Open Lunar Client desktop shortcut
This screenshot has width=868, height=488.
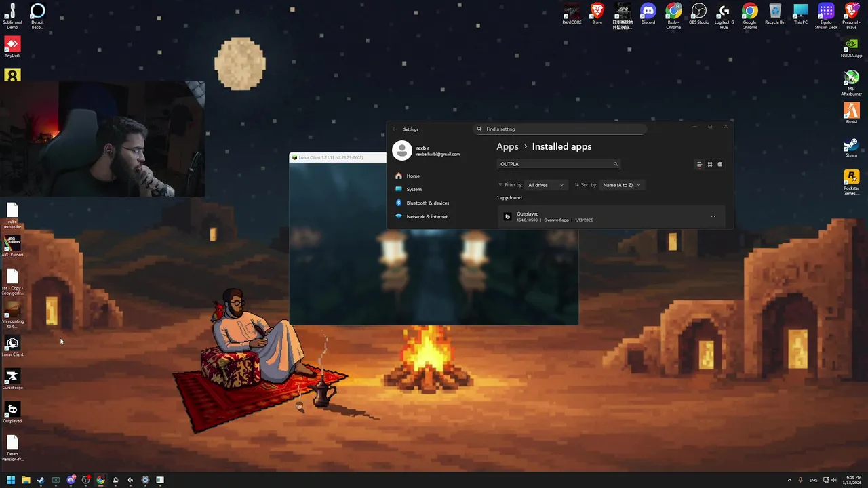click(12, 346)
